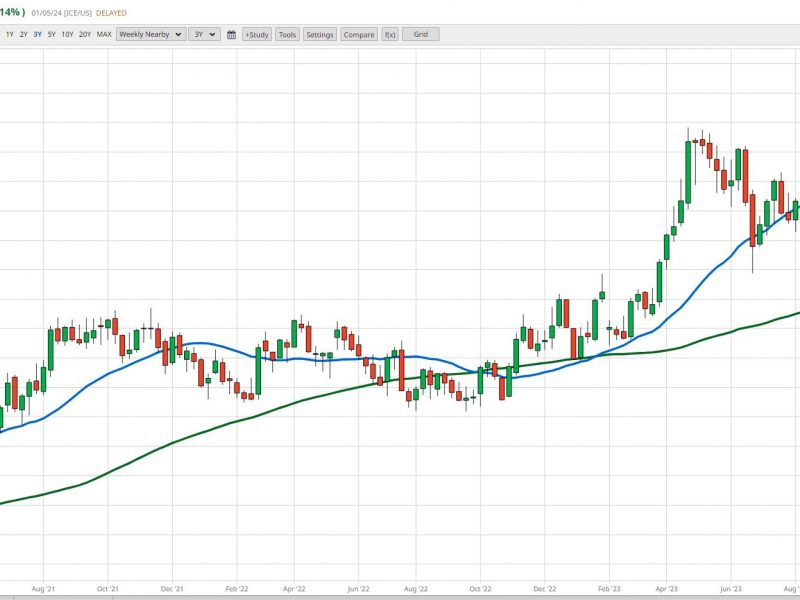Click the Aug '22 axis label
This screenshot has width=800, height=600.
click(416, 589)
